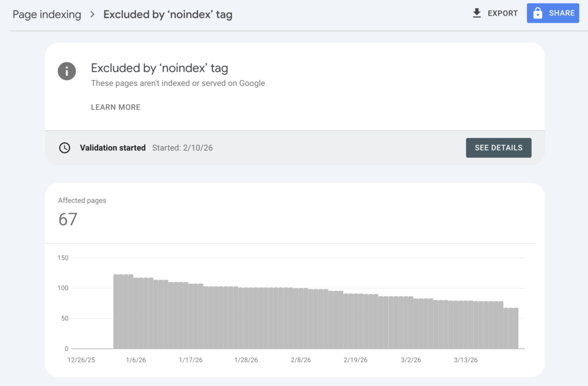Viewport: 588px width, 386px height.
Task: Click the 150 y-axis value label
Action: pos(63,258)
